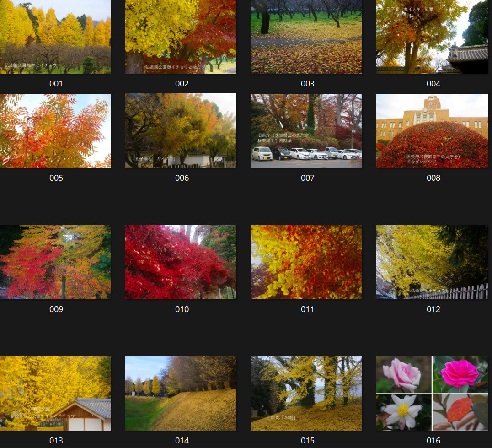Image resolution: width=492 pixels, height=448 pixels.
Task: Open photo 003 of leaf-covered ground
Action: (x=306, y=37)
